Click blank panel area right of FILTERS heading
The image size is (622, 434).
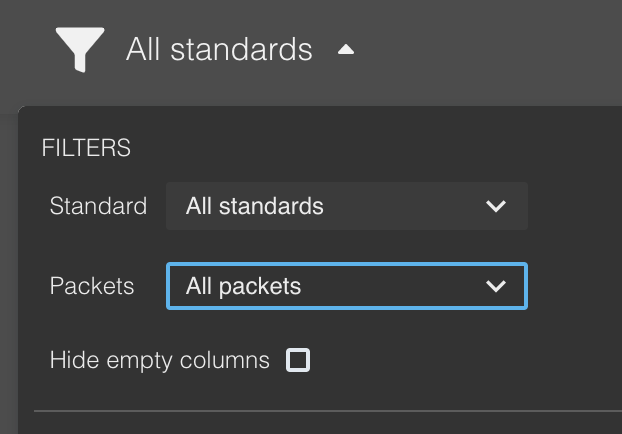(373, 148)
